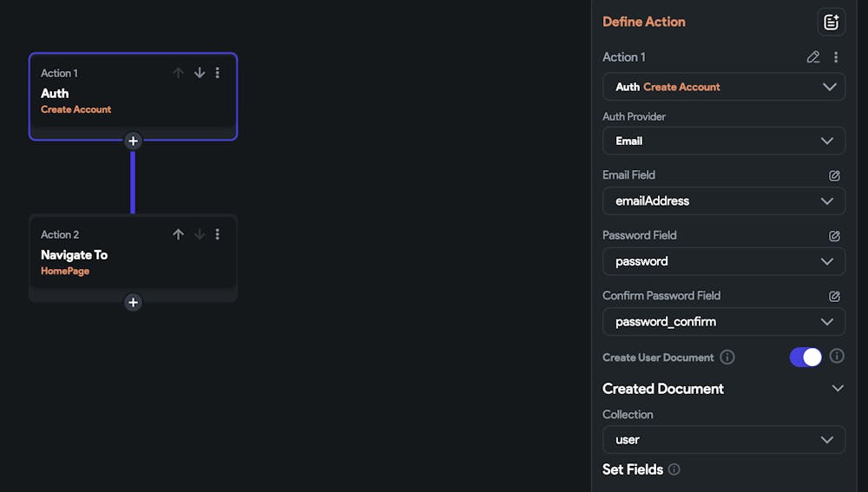
Task: Open the Auth Provider Email dropdown
Action: (724, 141)
